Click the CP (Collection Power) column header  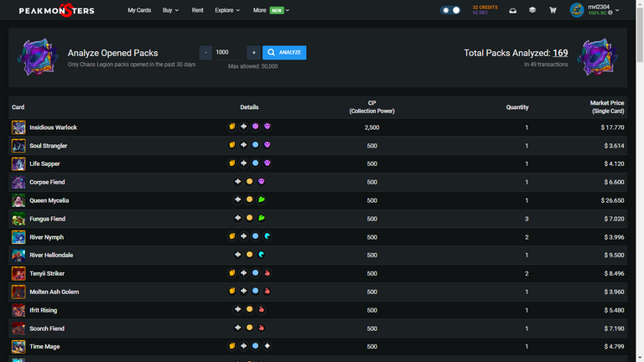tap(371, 107)
